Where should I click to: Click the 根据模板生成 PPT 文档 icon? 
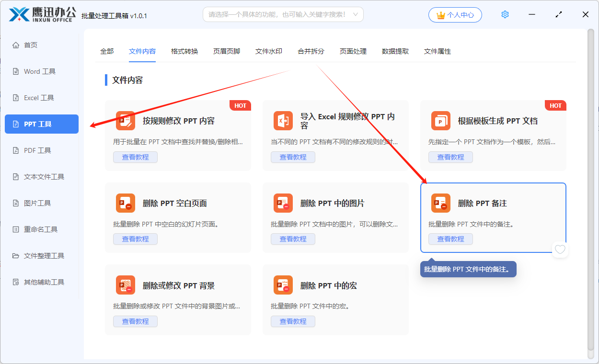pyautogui.click(x=440, y=121)
